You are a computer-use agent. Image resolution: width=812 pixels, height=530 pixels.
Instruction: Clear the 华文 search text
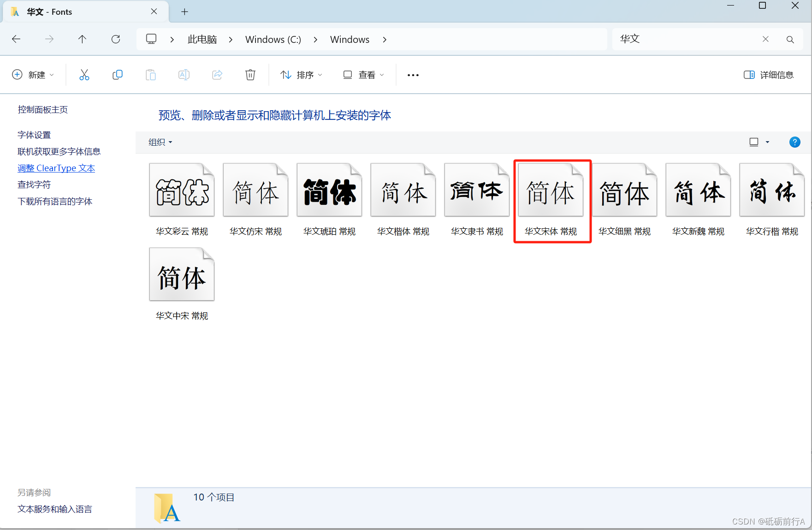(x=765, y=39)
